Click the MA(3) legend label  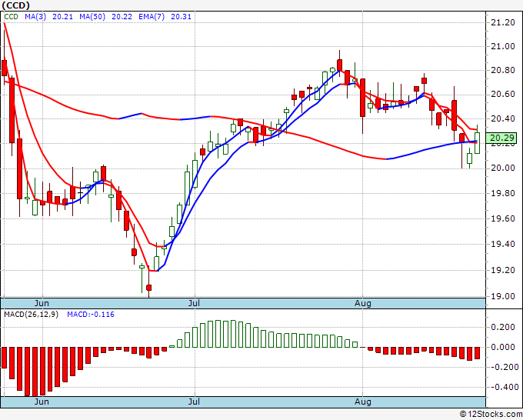(x=35, y=17)
